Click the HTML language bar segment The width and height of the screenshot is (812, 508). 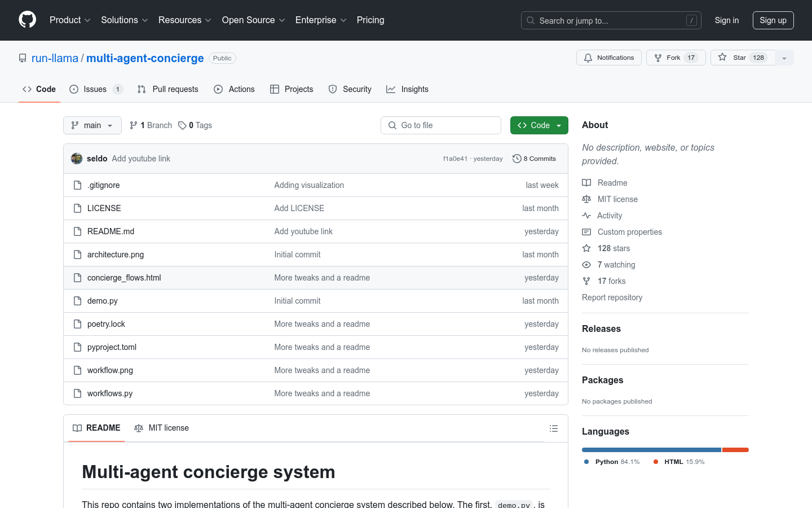pos(735,450)
